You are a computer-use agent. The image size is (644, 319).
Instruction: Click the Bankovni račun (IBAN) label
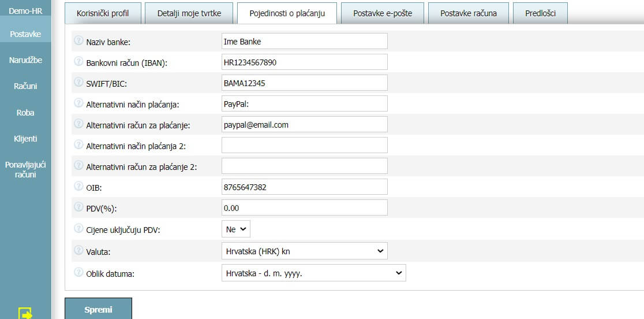pos(128,63)
